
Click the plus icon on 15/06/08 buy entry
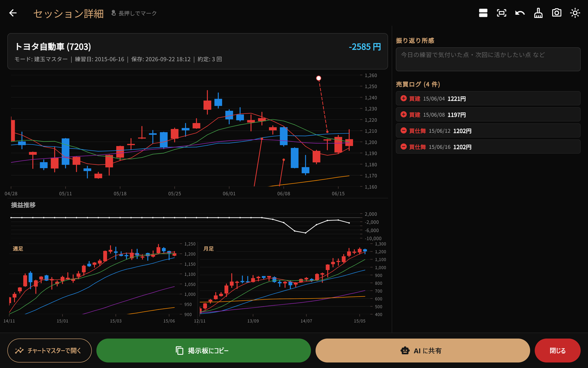403,115
